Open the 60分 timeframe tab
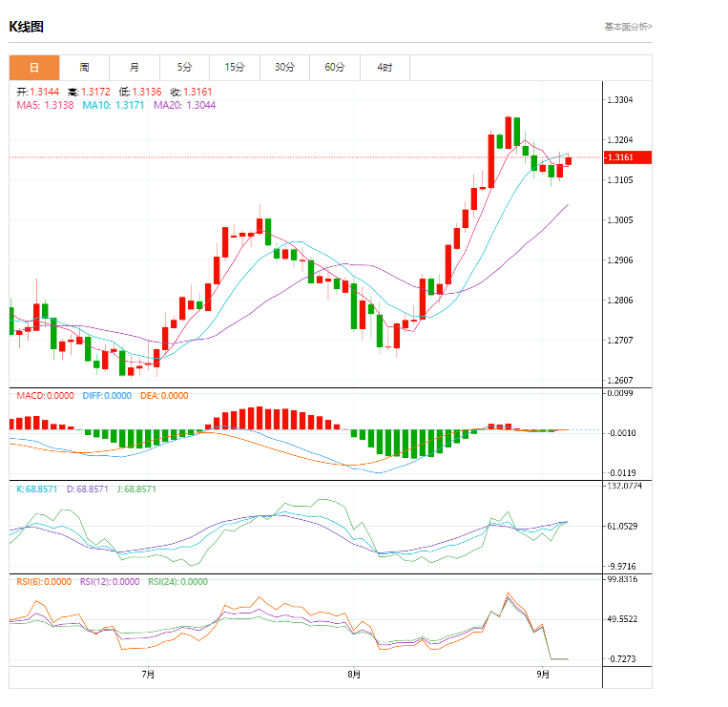Viewport: 728px width, 707px height. (335, 68)
